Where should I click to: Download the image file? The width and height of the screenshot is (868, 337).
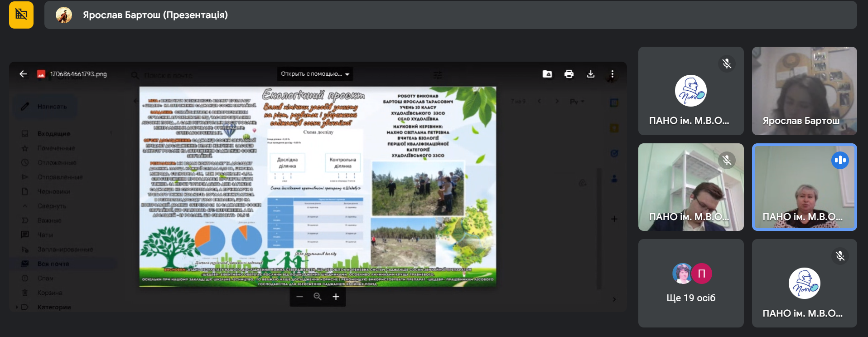[x=591, y=74]
